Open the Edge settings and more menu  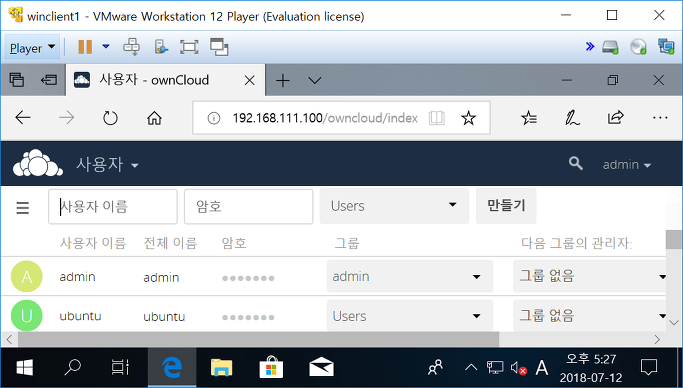click(x=660, y=118)
